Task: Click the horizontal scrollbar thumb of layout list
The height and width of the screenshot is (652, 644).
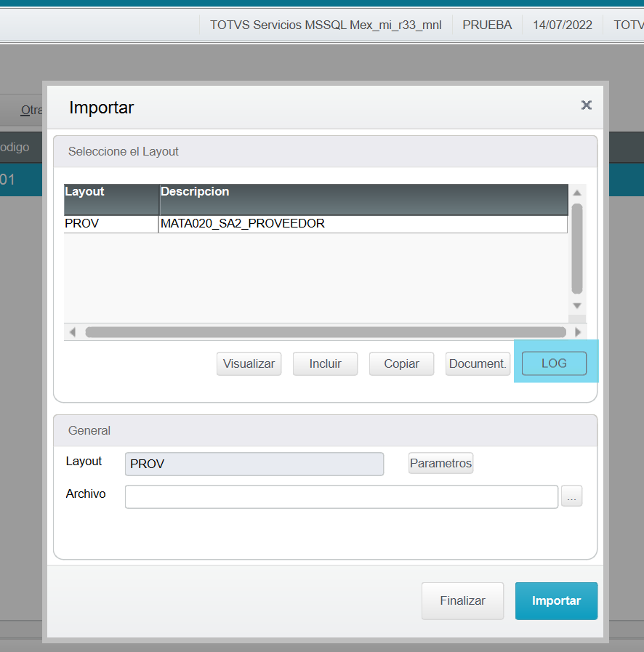Action: 326,332
